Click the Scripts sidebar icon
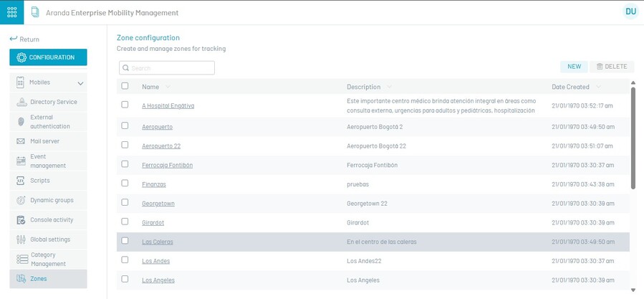The height and width of the screenshot is (299, 644). pos(20,181)
